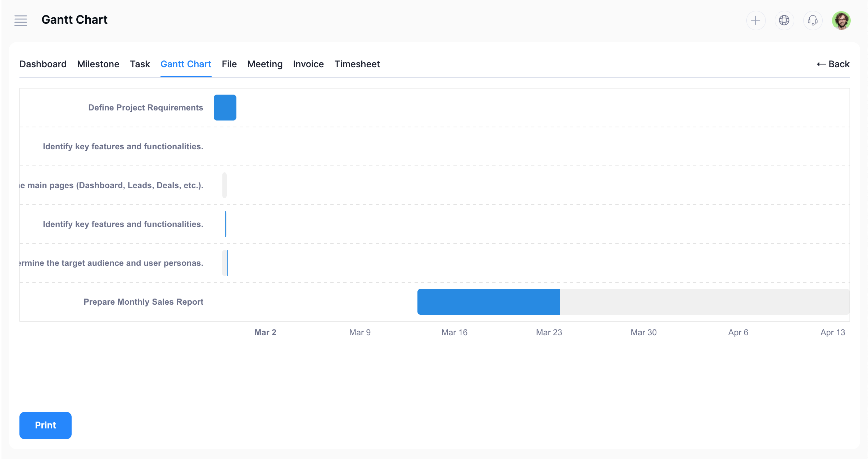The width and height of the screenshot is (868, 459).
Task: Go back using the Back arrow link
Action: (833, 64)
